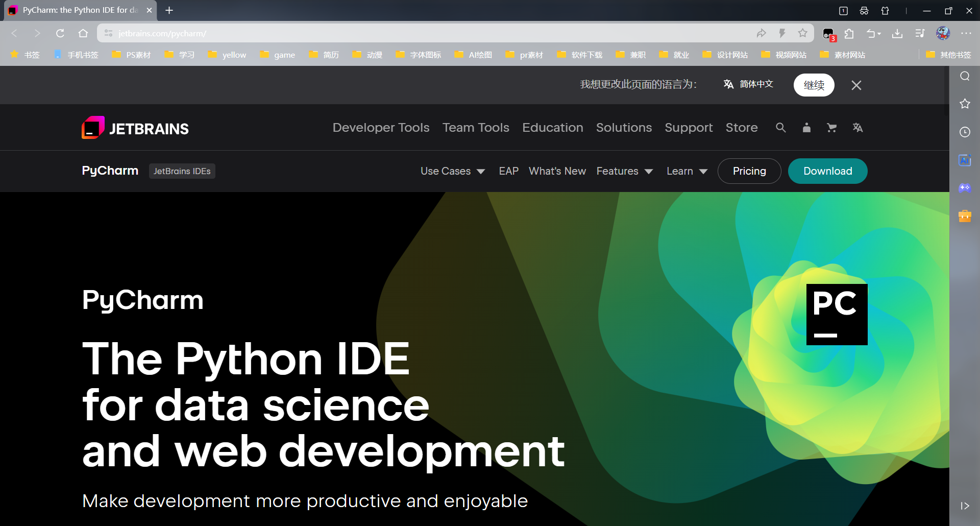Click the JetBrains IDEs tag

(182, 171)
